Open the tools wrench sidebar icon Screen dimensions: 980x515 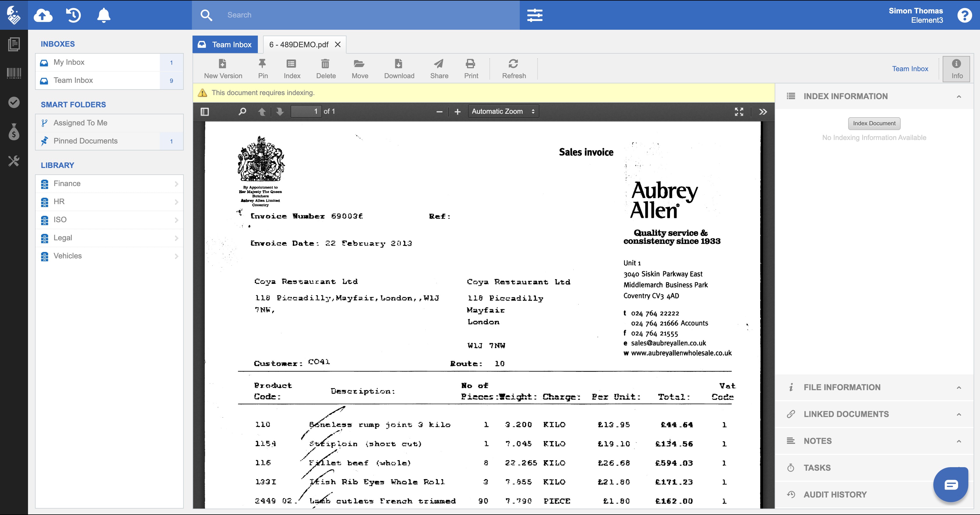point(14,161)
